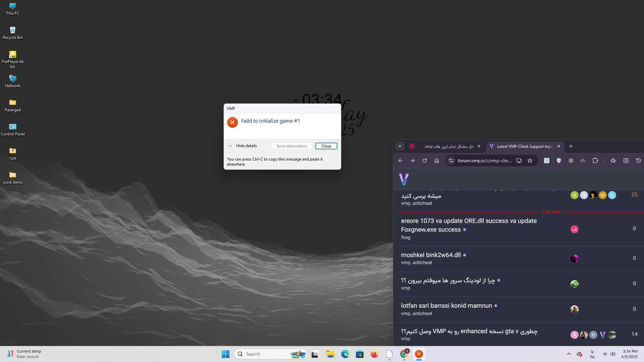Open the moshkel bink2w64.dll topic
Screen dimensions: 644x362
coord(431,255)
